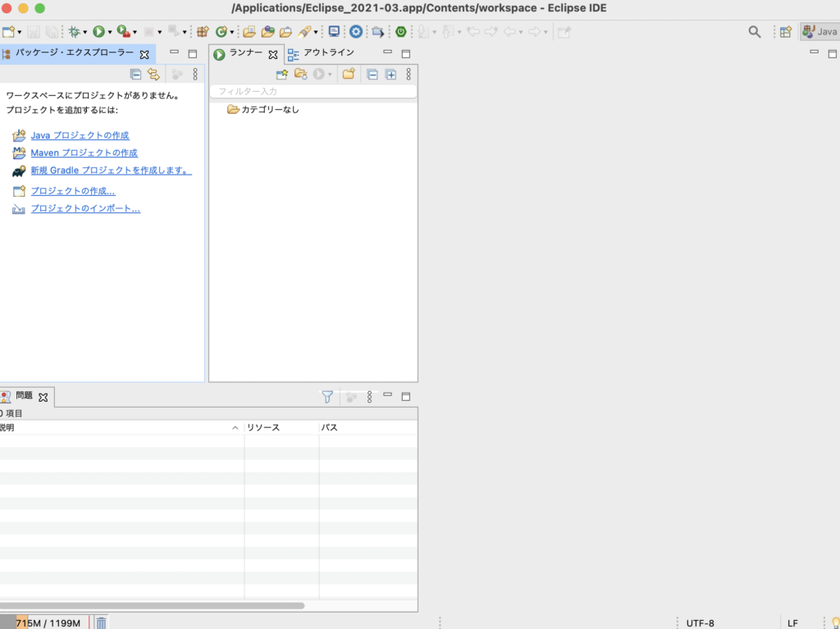Minimize the Package Explorer panel
840x629 pixels.
click(x=174, y=52)
